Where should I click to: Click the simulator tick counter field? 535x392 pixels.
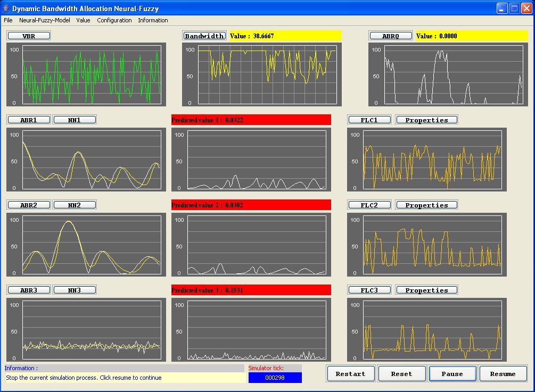click(275, 377)
